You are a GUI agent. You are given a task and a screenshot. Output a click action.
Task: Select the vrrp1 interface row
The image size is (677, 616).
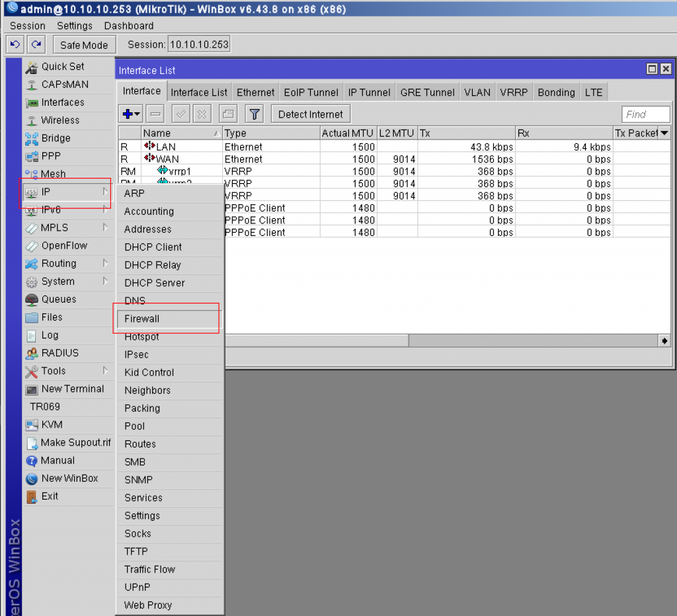pos(394,171)
